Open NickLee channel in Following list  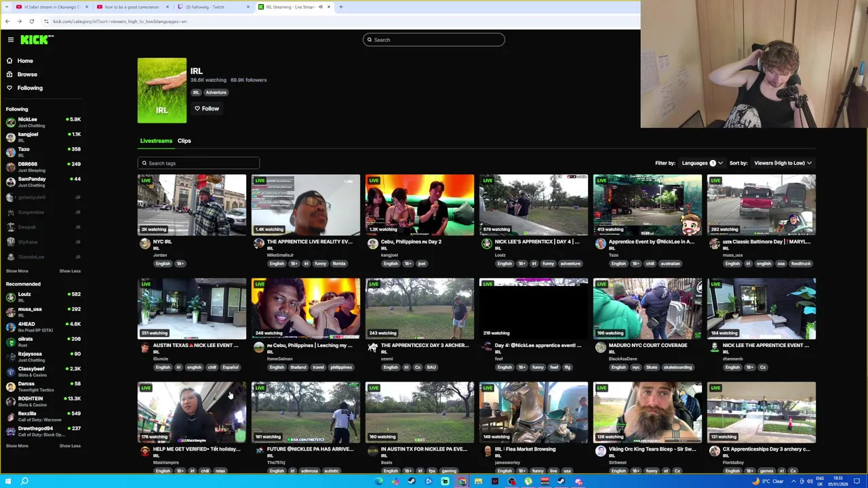point(43,122)
